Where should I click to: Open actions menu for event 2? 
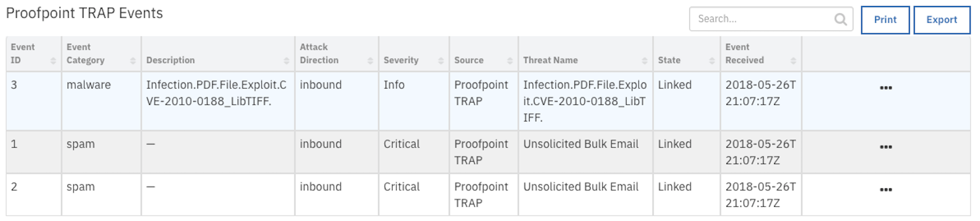pyautogui.click(x=886, y=189)
